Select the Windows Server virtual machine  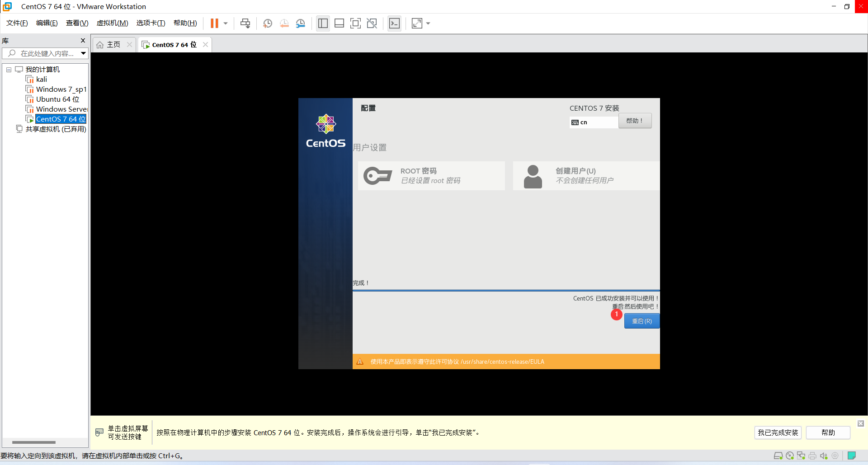[x=61, y=109]
